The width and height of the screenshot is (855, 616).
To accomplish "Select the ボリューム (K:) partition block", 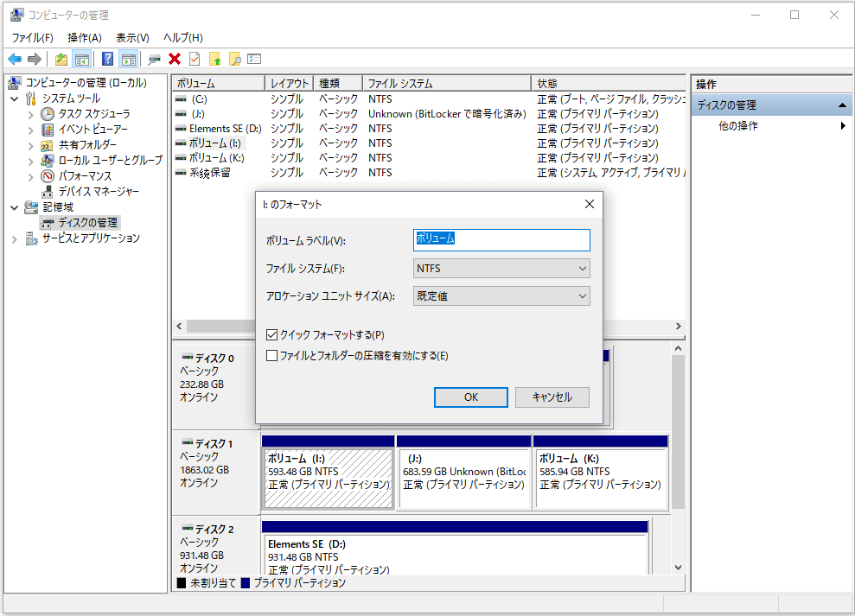I will 600,473.
